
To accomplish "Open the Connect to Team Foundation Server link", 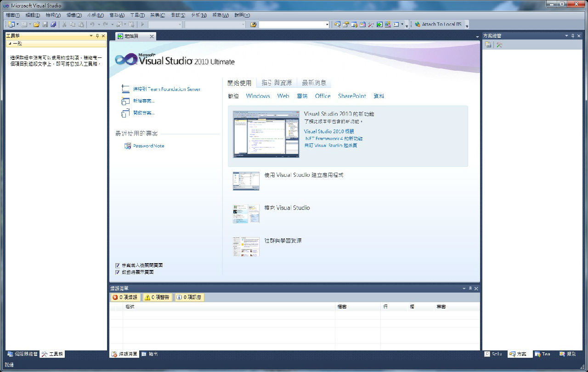I will point(167,89).
